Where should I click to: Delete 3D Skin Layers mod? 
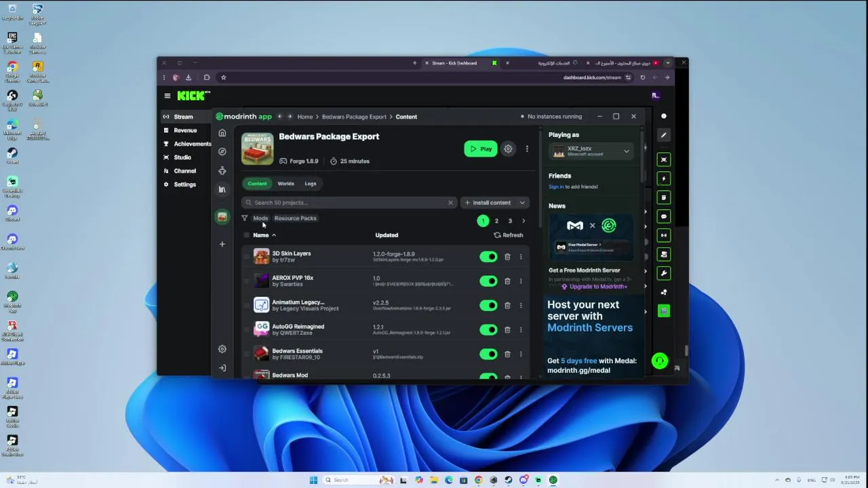507,257
